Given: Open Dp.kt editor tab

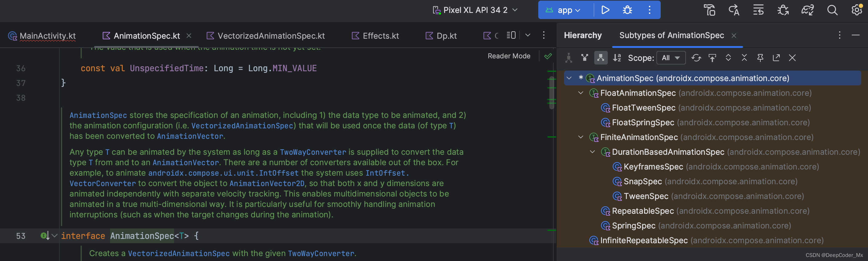Looking at the screenshot, I should pos(441,36).
